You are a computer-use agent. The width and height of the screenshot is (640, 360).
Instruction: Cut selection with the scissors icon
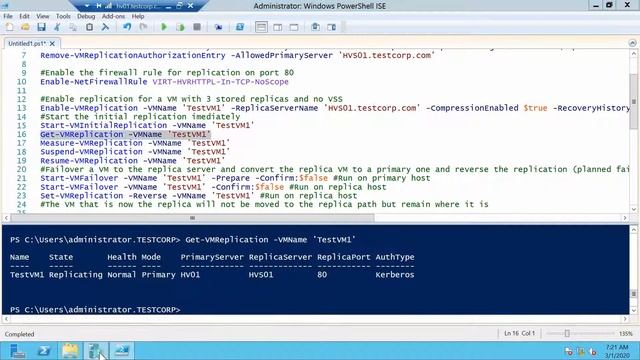point(57,27)
